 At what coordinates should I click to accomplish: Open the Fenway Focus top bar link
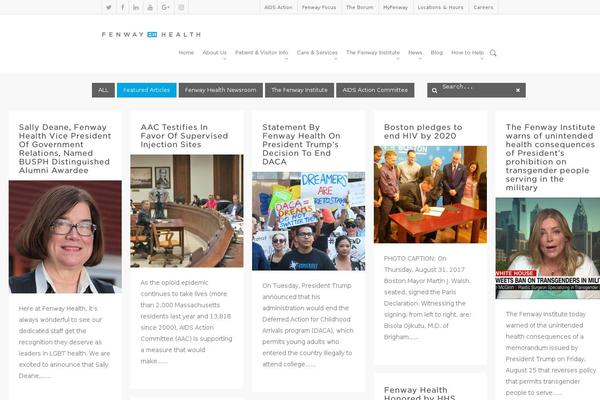point(319,7)
